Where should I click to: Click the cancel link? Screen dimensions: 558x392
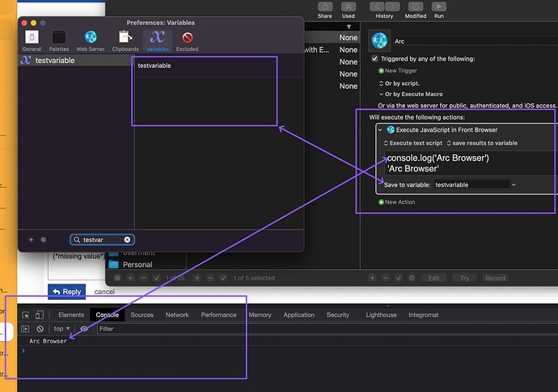point(104,292)
